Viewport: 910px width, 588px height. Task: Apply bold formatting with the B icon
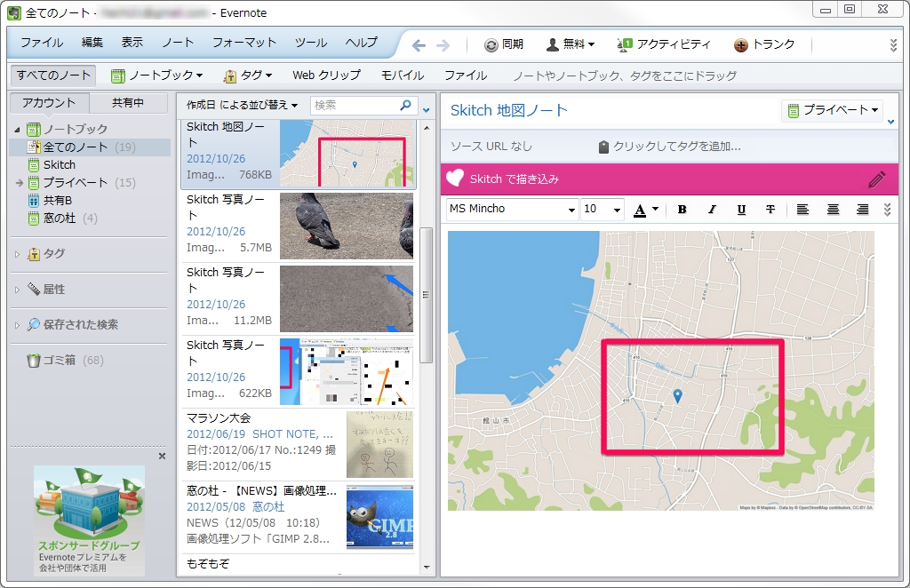point(682,210)
